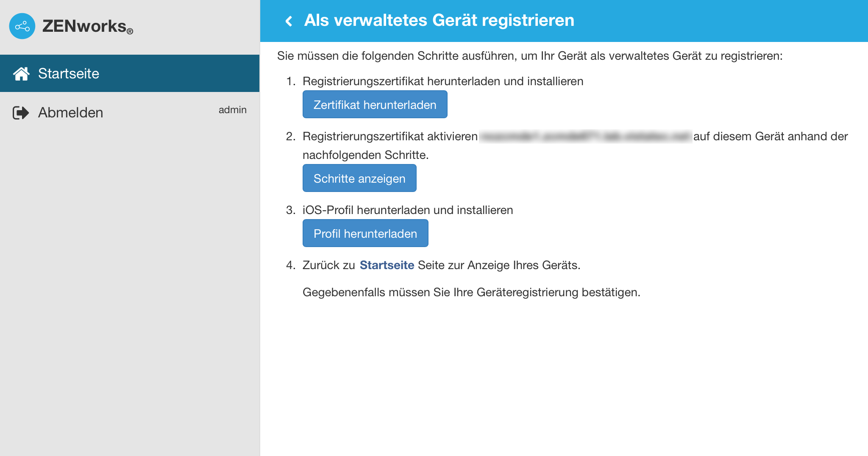Click the logout arrow icon beside Abmelden
This screenshot has width=868, height=456.
[x=21, y=113]
